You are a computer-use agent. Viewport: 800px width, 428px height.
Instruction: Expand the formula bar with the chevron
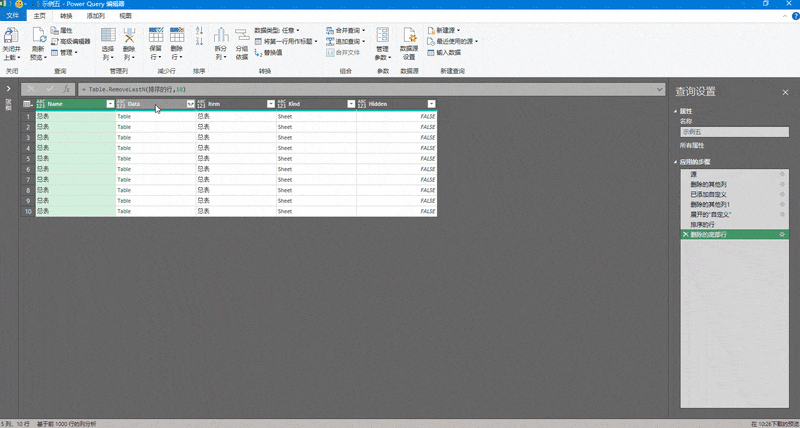660,90
